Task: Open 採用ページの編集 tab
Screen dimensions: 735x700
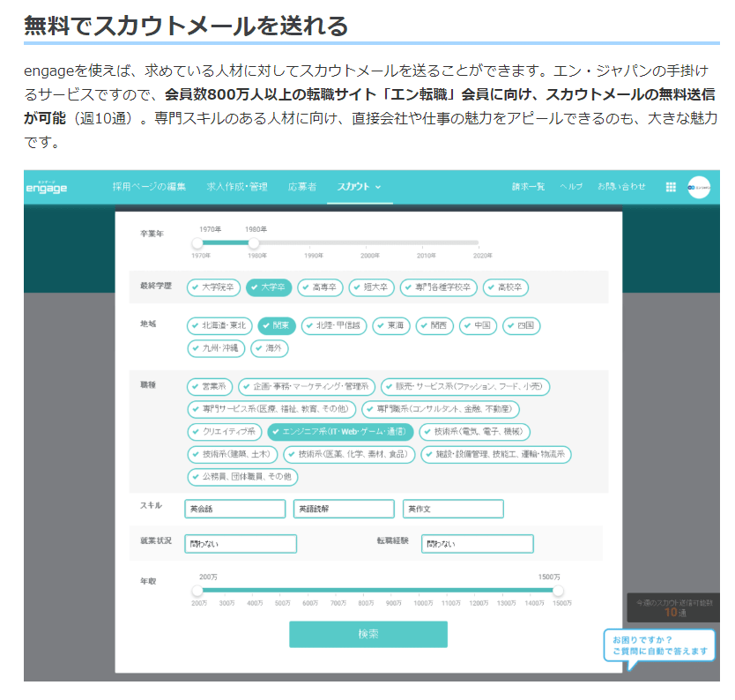Action: (x=149, y=187)
